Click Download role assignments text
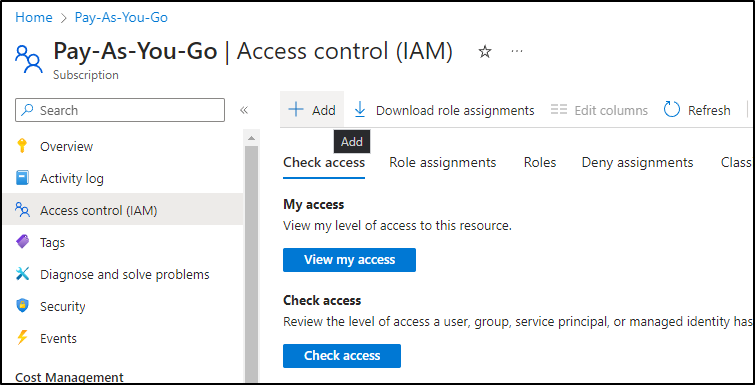755x385 pixels. point(455,111)
